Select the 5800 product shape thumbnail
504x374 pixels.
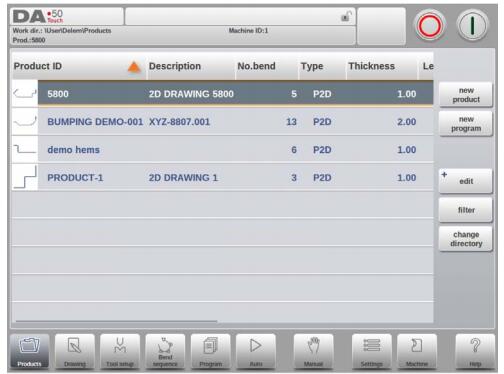pos(25,94)
